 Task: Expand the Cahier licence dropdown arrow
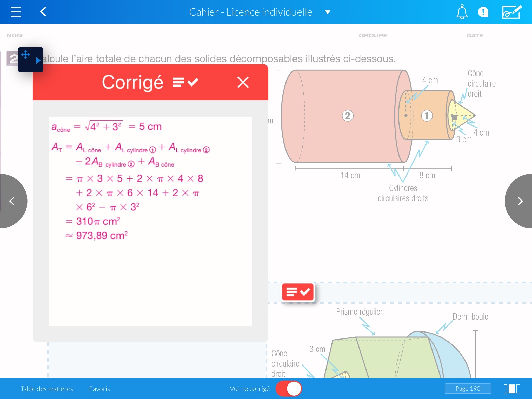tap(328, 12)
